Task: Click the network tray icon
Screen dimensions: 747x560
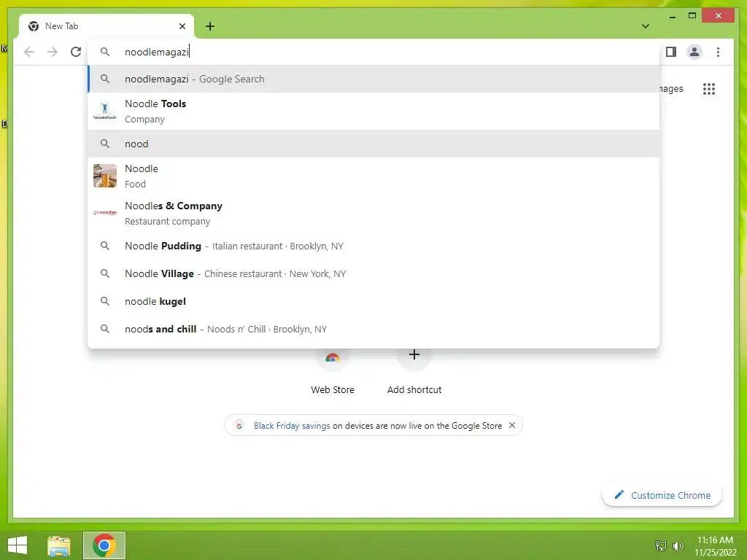Action: 661,545
